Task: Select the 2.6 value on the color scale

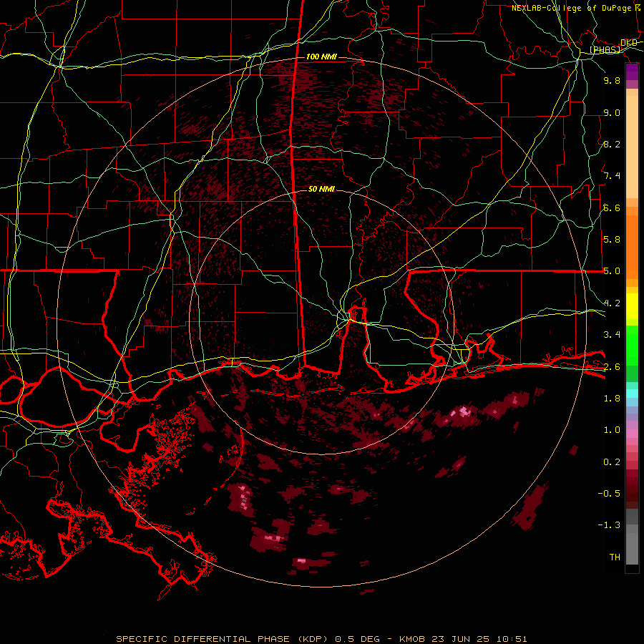Action: (x=612, y=367)
